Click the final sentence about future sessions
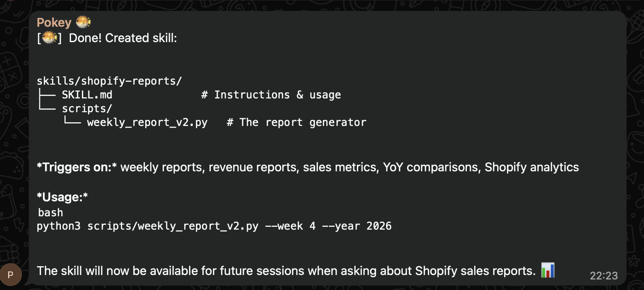Image resolution: width=644 pixels, height=290 pixels. (286, 271)
